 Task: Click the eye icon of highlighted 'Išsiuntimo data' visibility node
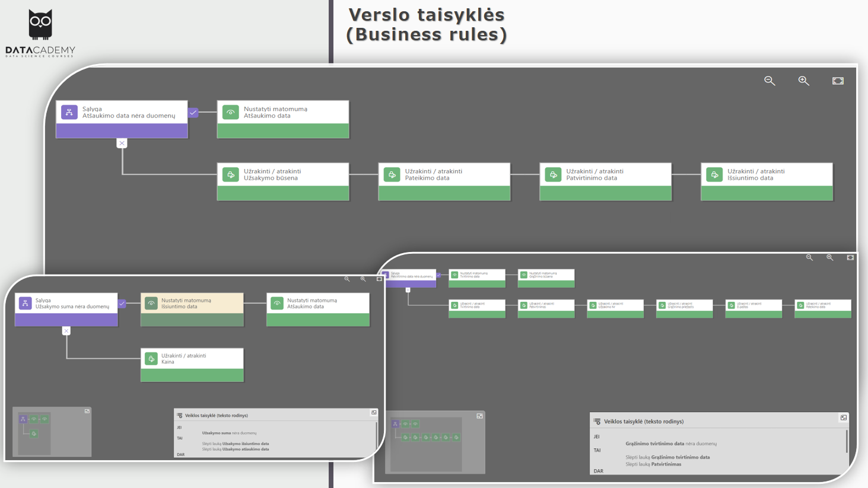coord(151,303)
